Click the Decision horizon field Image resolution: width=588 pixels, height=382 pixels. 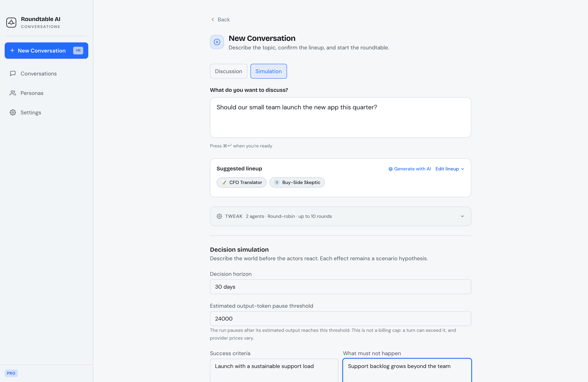340,287
